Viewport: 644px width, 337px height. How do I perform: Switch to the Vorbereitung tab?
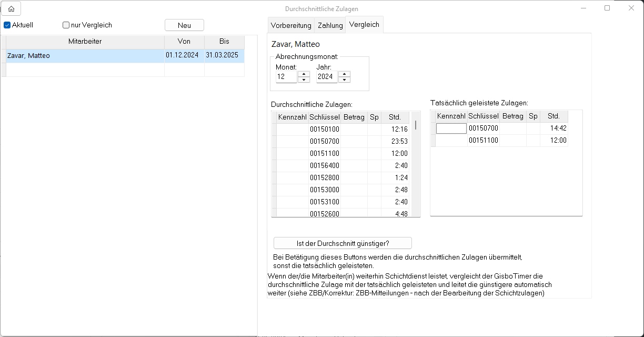coord(291,25)
